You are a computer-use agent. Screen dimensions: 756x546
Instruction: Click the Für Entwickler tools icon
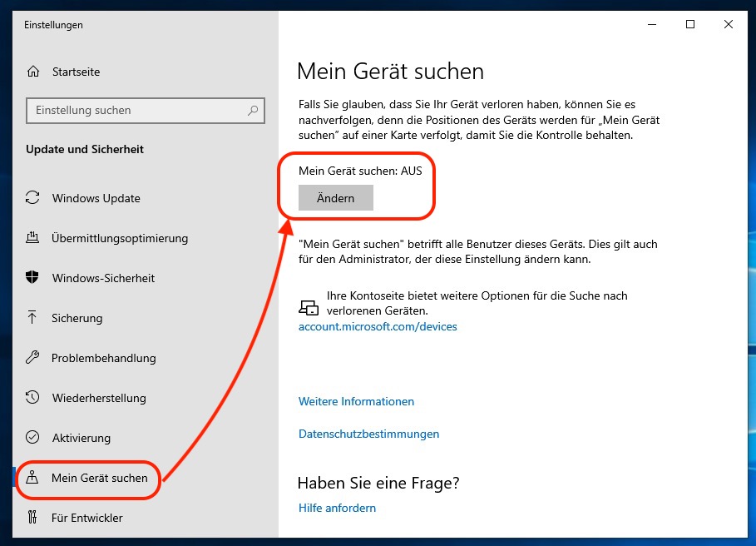click(x=32, y=517)
